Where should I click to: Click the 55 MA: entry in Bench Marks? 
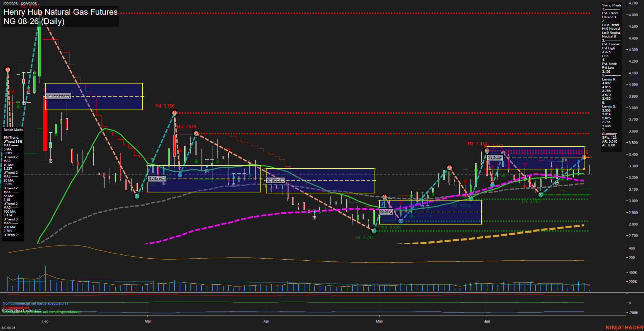(8, 196)
